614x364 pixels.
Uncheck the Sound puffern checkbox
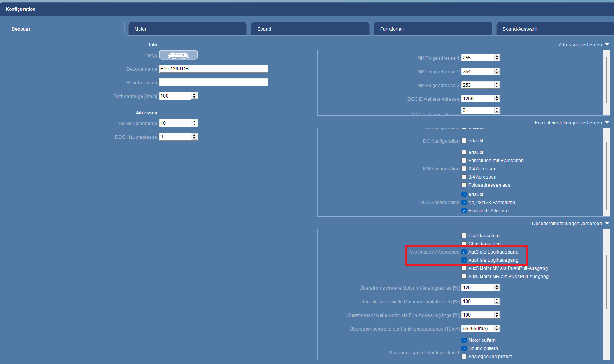pos(464,348)
